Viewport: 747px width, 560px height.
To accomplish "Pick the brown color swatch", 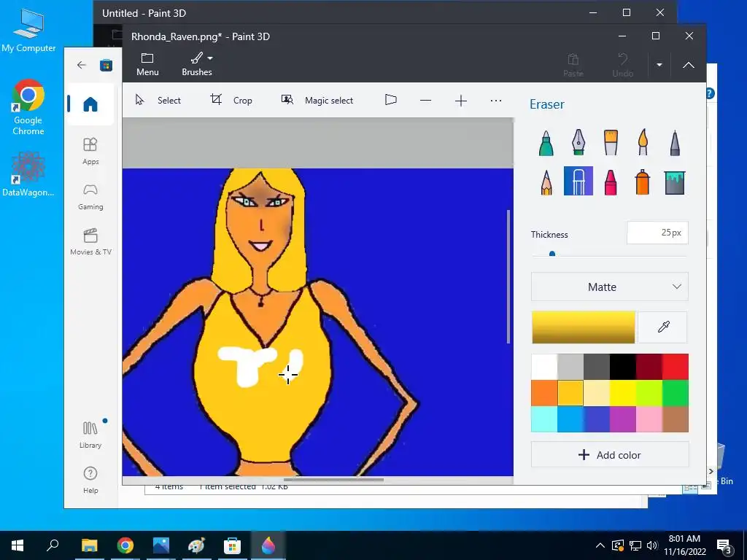I will [676, 419].
